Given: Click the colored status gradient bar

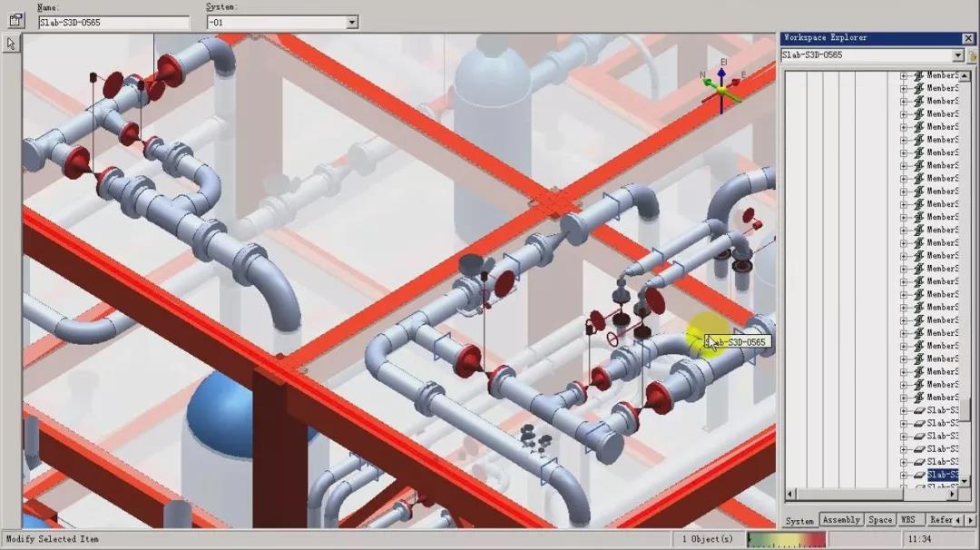Looking at the screenshot, I should point(786,539).
